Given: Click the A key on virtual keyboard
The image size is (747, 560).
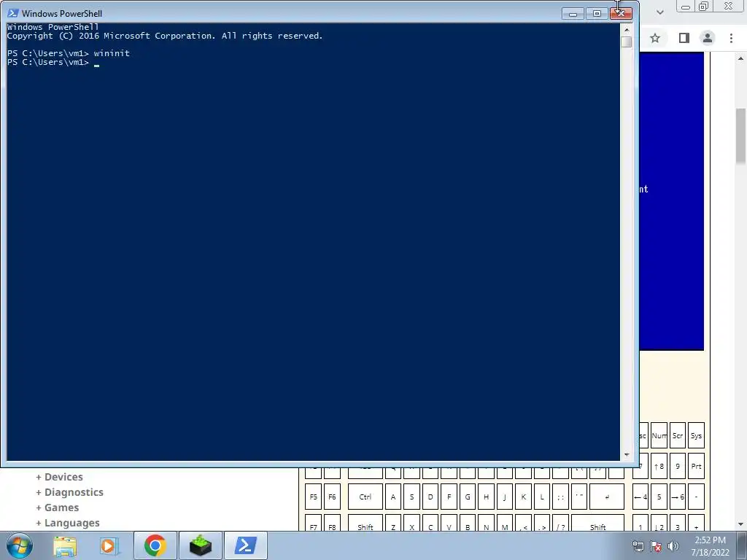Looking at the screenshot, I should [x=393, y=497].
